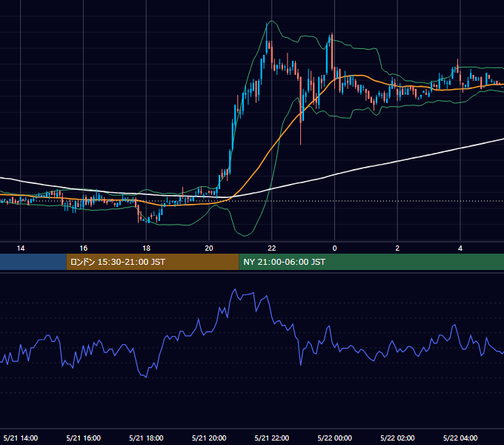The image size is (504, 445).
Task: Click the 5/22 04:00 date label
Action: [460, 438]
